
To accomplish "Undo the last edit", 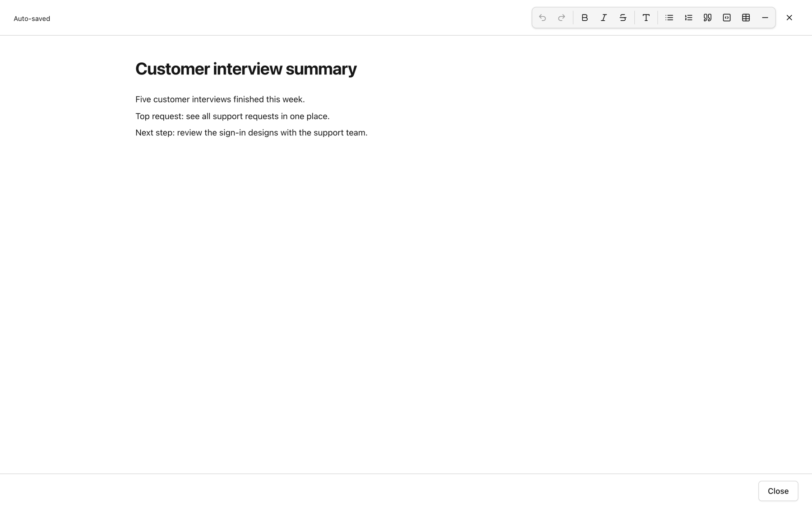I will (x=542, y=18).
